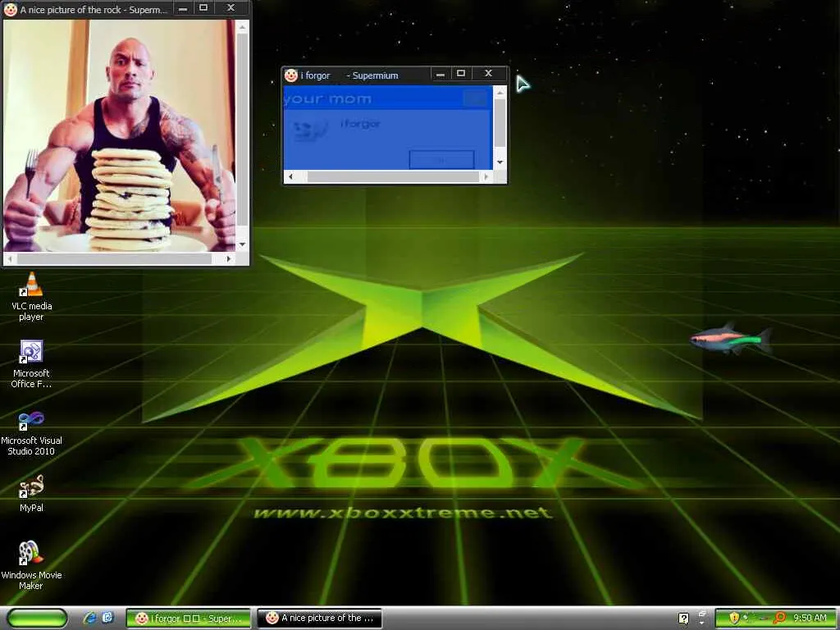Click scroll-down arrow in rock picture window
This screenshot has width=840, height=630.
pyautogui.click(x=242, y=244)
